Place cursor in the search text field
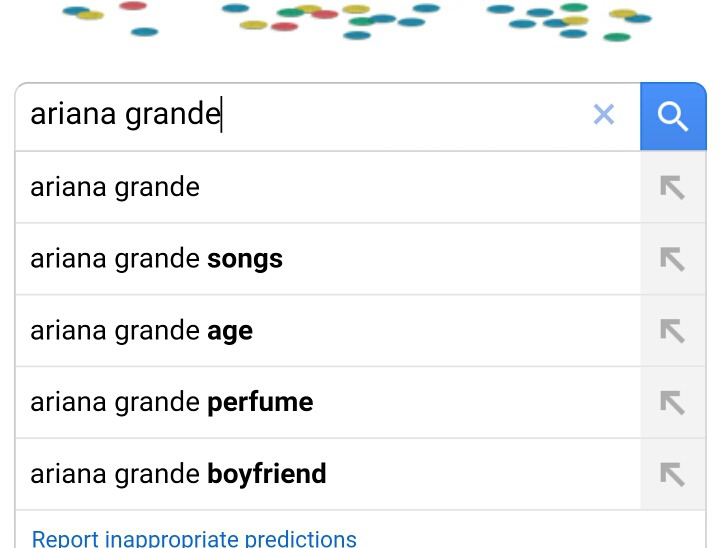This screenshot has height=548, width=720. click(303, 116)
